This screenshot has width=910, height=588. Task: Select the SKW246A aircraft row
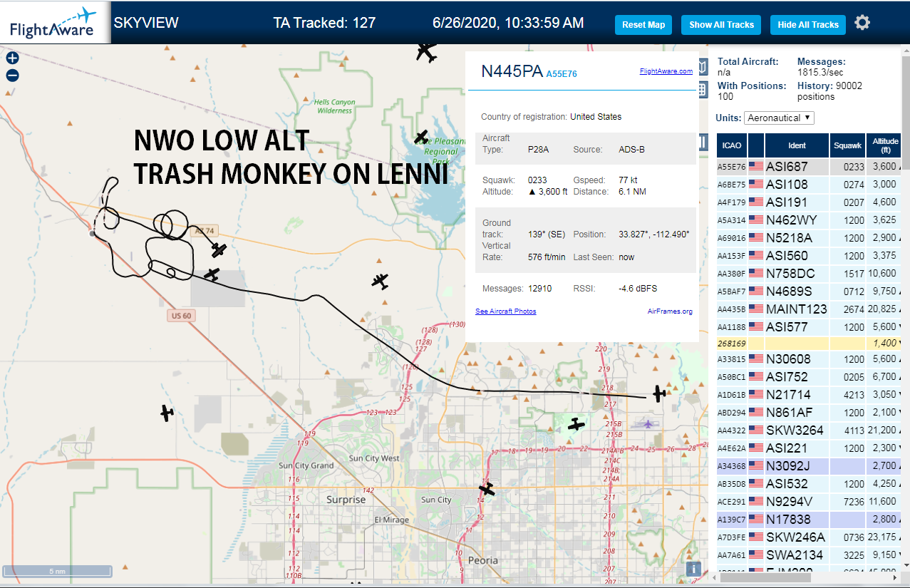point(809,537)
